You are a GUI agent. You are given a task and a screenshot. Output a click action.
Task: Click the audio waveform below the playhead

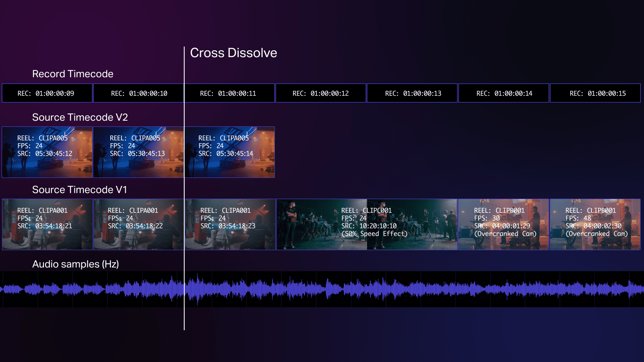(184, 289)
